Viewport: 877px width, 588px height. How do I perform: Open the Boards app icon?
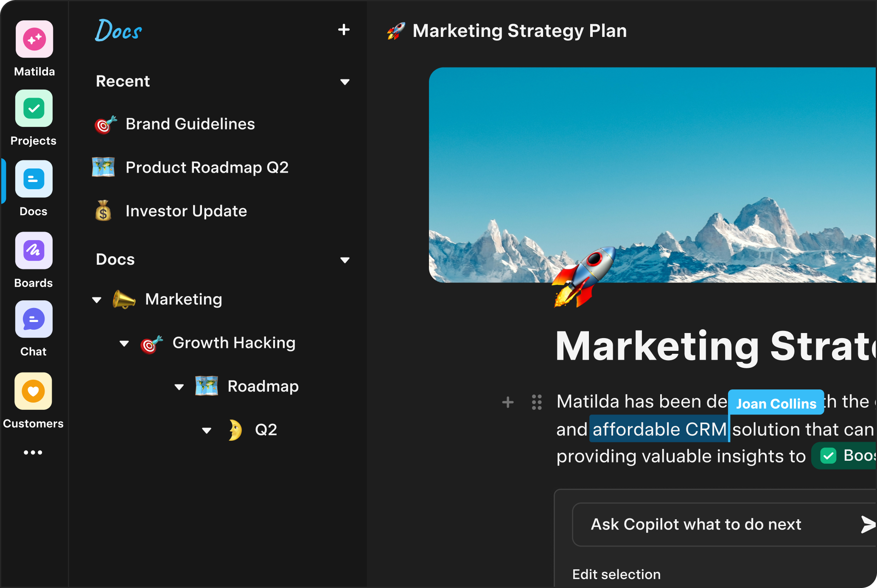(x=34, y=251)
